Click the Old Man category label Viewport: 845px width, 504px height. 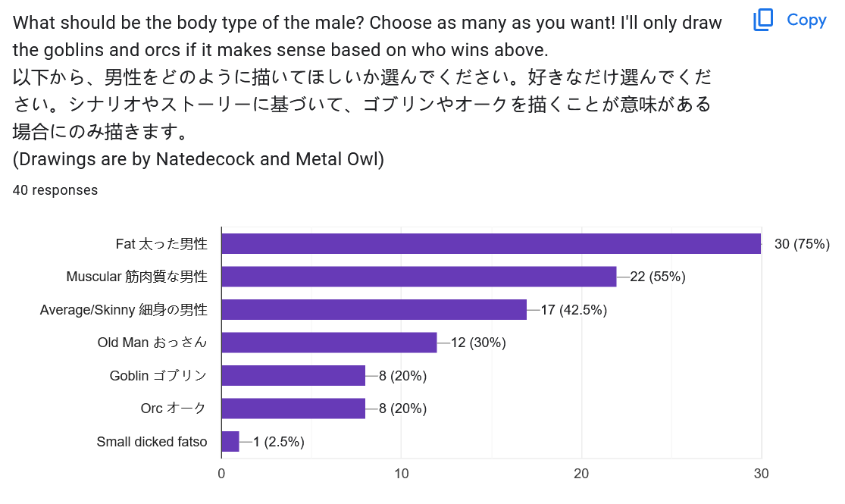click(152, 343)
